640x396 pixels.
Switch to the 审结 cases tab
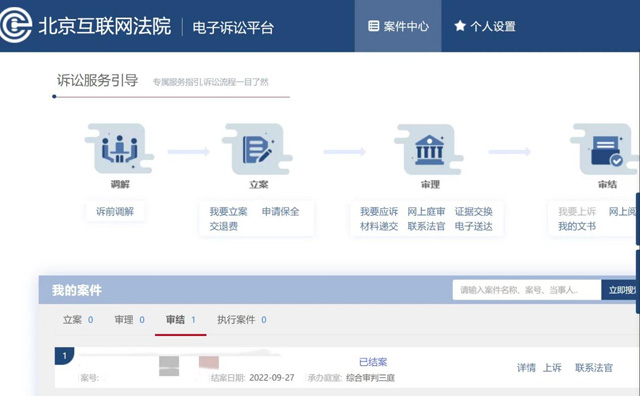(181, 320)
